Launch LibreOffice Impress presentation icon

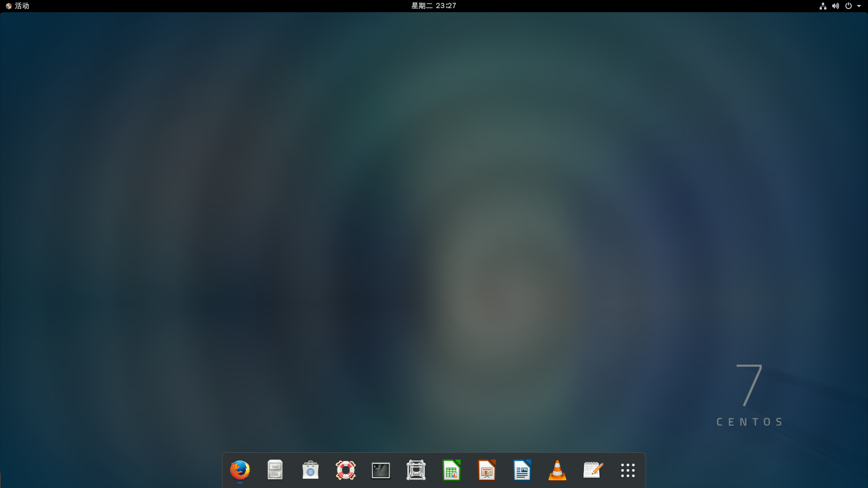486,470
